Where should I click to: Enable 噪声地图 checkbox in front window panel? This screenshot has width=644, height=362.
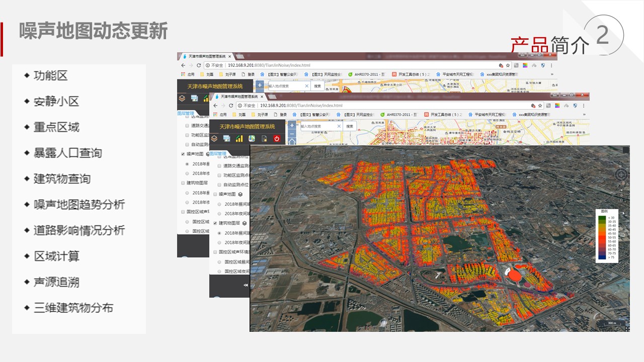tap(215, 194)
